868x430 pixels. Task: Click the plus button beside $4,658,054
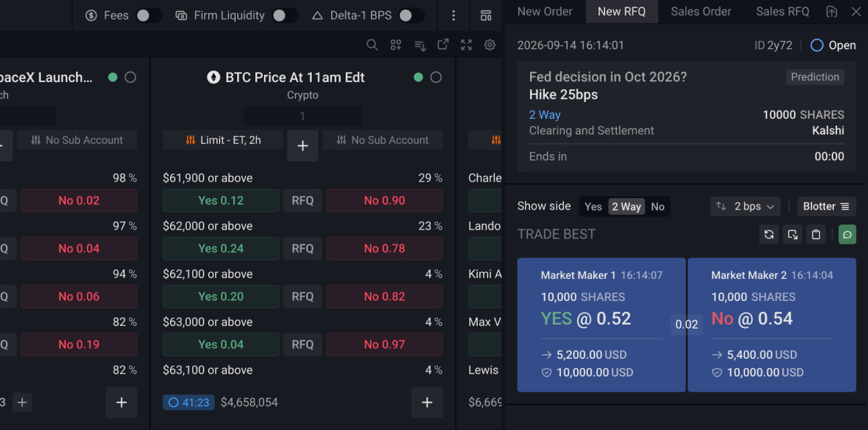427,402
